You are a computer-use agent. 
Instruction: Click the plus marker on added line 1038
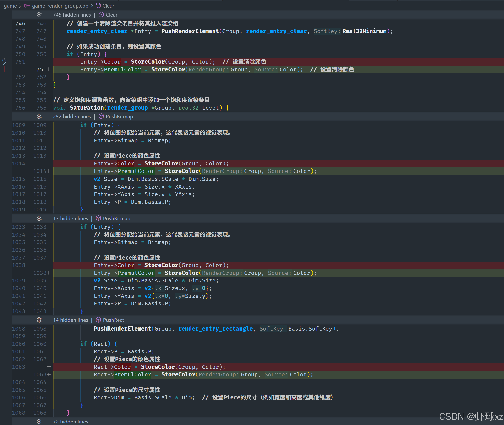point(49,273)
